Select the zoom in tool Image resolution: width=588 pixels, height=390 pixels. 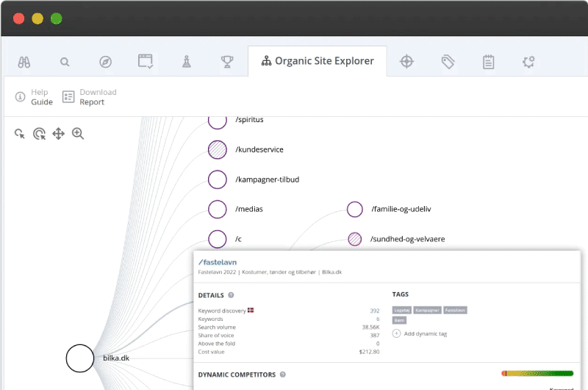point(78,134)
